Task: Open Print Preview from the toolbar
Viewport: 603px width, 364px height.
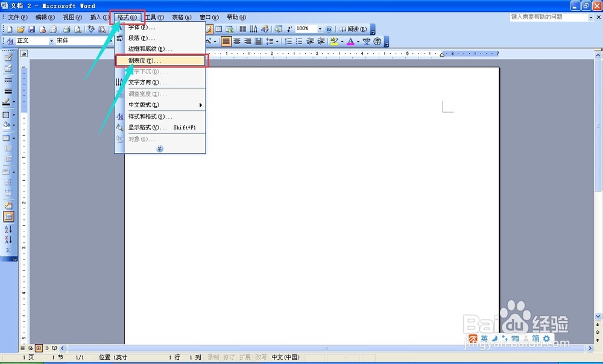Action: (78, 29)
